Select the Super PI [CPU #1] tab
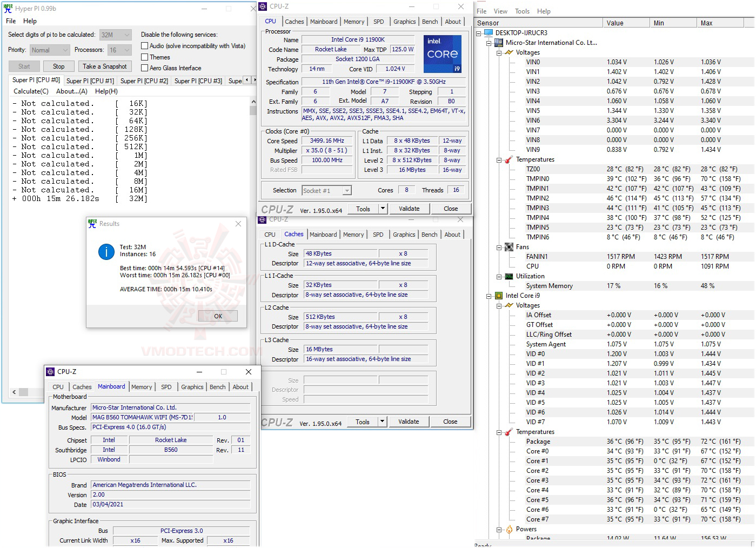The height and width of the screenshot is (548, 756). 90,81
